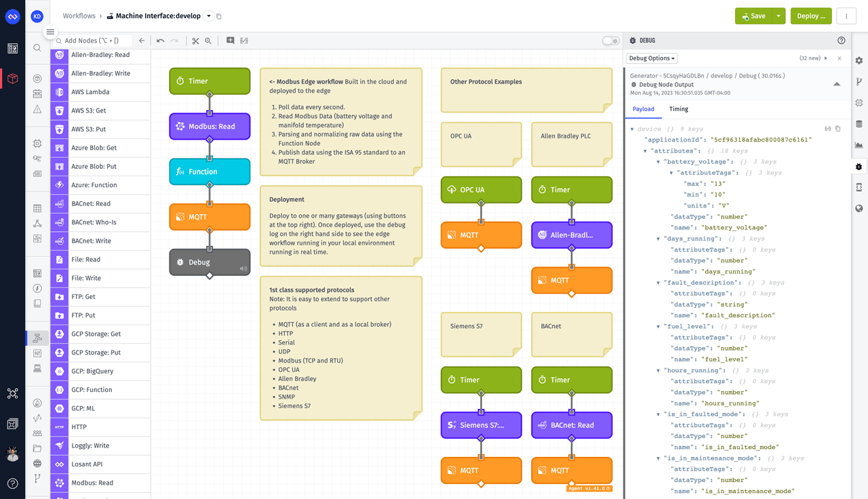This screenshot has height=499, width=868.
Task: Select the Modbus: Read node on canvas
Action: point(210,126)
